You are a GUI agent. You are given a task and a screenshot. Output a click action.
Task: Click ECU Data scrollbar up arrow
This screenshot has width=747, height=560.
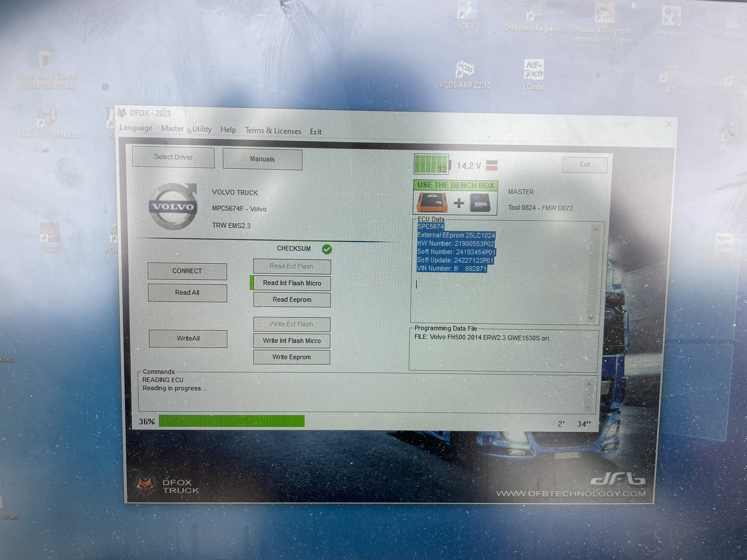point(595,230)
